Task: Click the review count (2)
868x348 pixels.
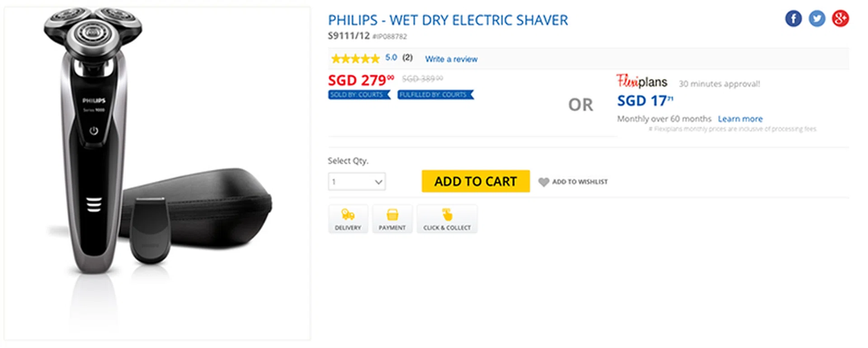Action: pyautogui.click(x=407, y=58)
